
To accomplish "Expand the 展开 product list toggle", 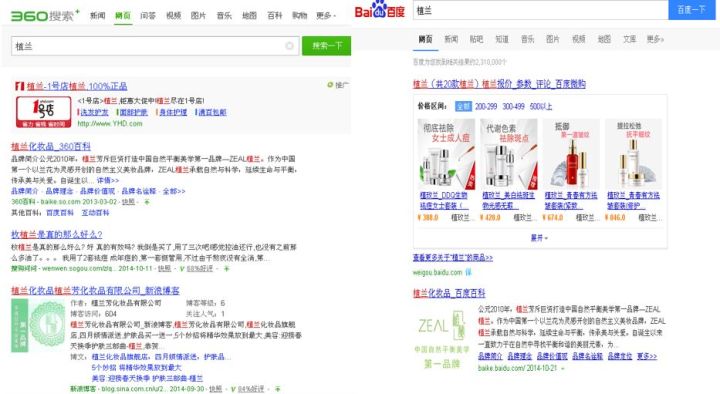I will click(x=539, y=238).
